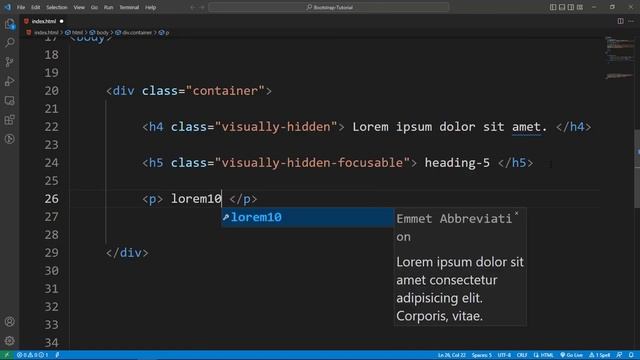Open the Accounts menu icon
The width and height of the screenshot is (640, 360).
point(9,322)
